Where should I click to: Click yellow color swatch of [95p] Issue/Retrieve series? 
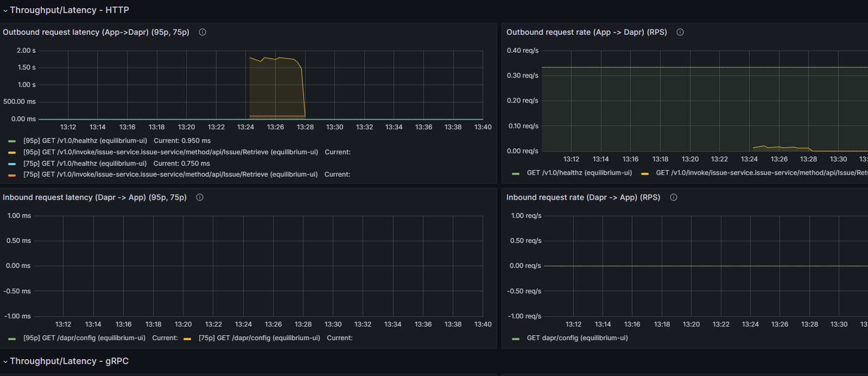12,153
